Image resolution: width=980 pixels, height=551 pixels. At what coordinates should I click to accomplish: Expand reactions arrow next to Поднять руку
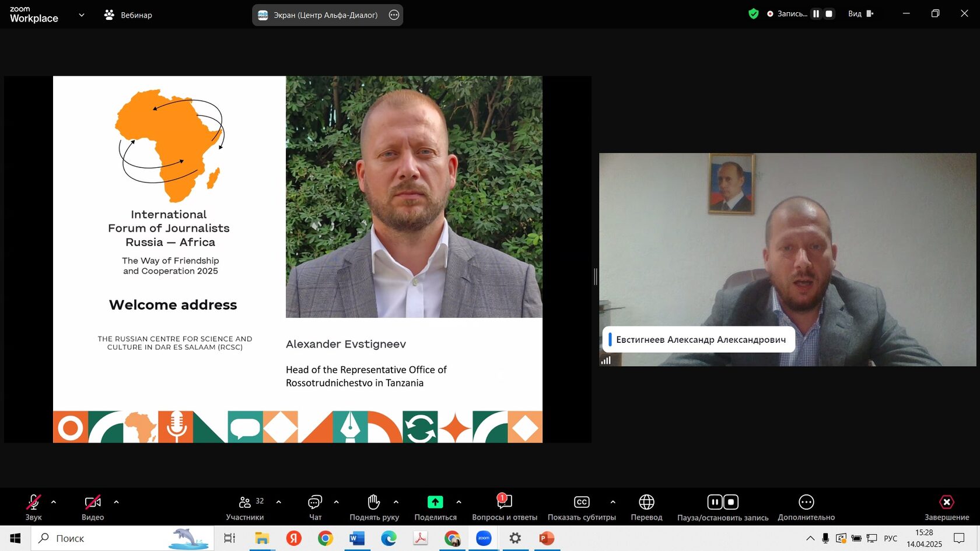click(396, 502)
